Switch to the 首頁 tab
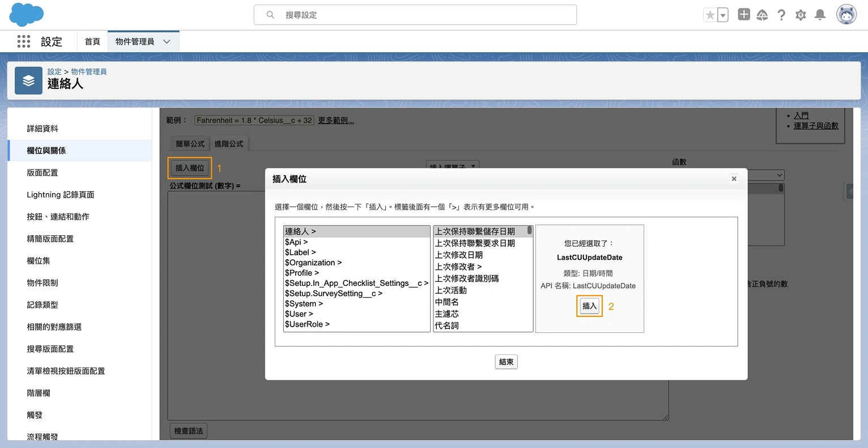868x448 pixels. coord(92,41)
